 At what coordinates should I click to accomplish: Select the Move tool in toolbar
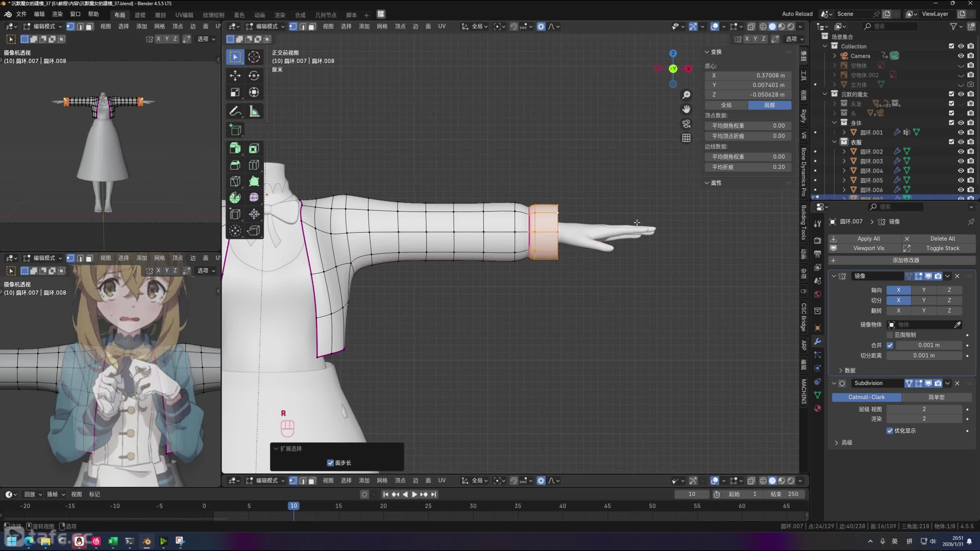point(235,75)
